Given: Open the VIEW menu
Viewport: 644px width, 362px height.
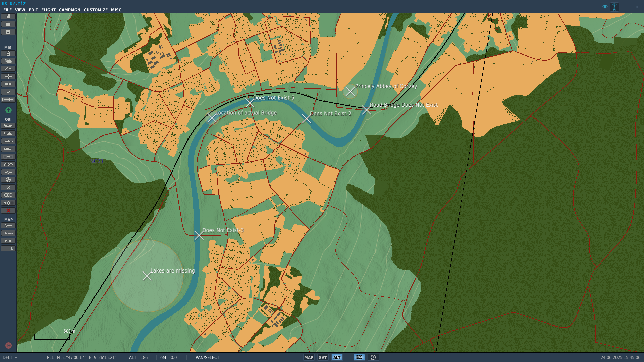Looking at the screenshot, I should [x=20, y=10].
